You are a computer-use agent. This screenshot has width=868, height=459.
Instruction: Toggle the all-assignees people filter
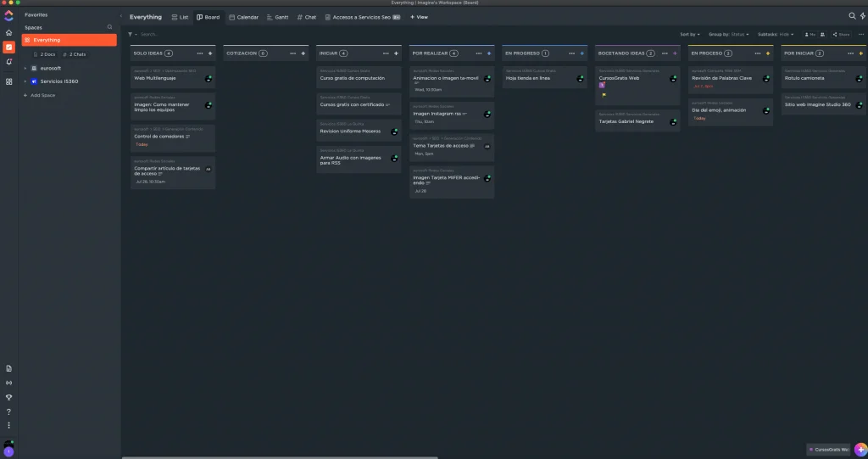tap(822, 35)
